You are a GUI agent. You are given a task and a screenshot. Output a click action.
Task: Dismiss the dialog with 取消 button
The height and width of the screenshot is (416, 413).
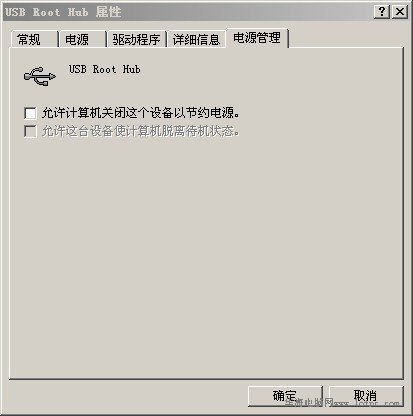(x=366, y=396)
